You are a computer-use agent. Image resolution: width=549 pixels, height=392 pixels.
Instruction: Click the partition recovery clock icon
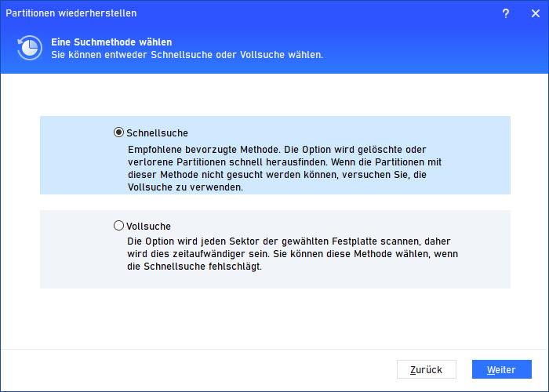(29, 48)
